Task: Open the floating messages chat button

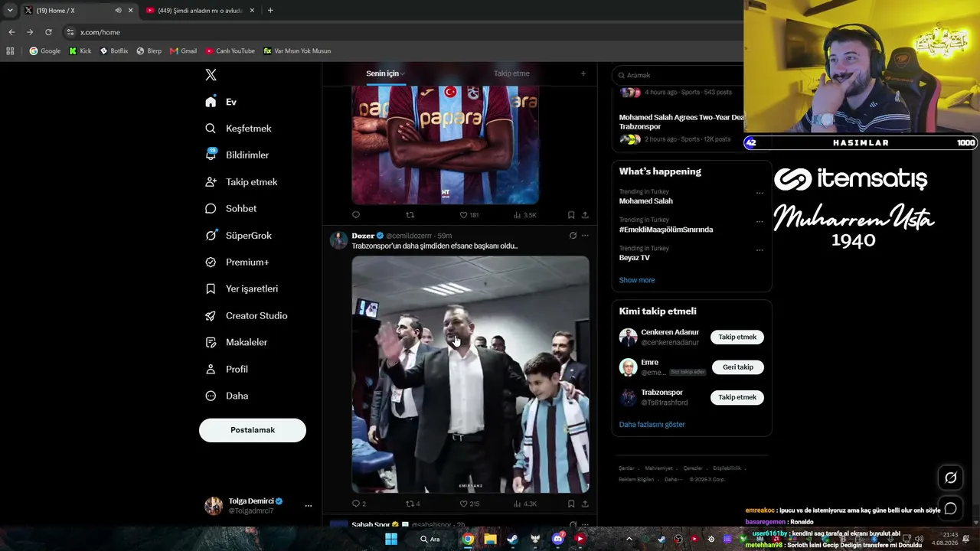Action: (950, 508)
